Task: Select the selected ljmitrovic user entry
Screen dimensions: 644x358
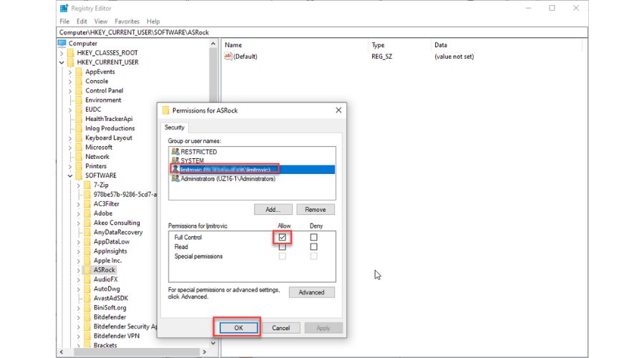Action: 252,170
